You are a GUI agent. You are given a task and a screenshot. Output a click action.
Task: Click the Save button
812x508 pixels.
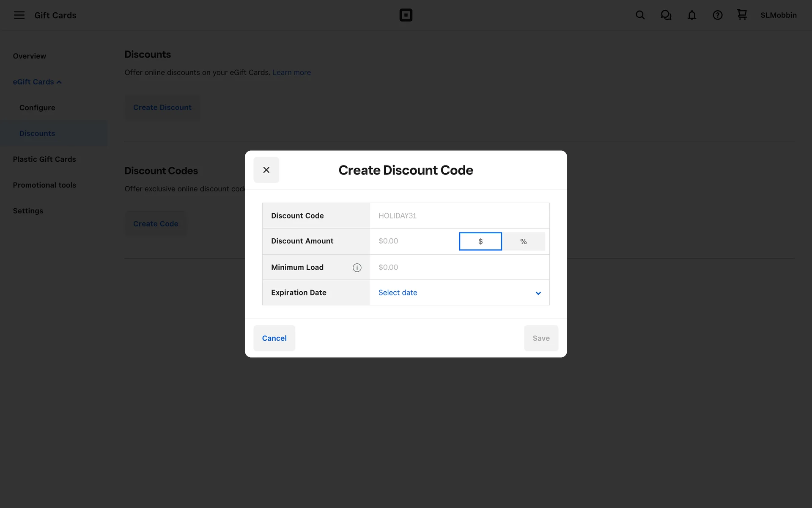541,338
